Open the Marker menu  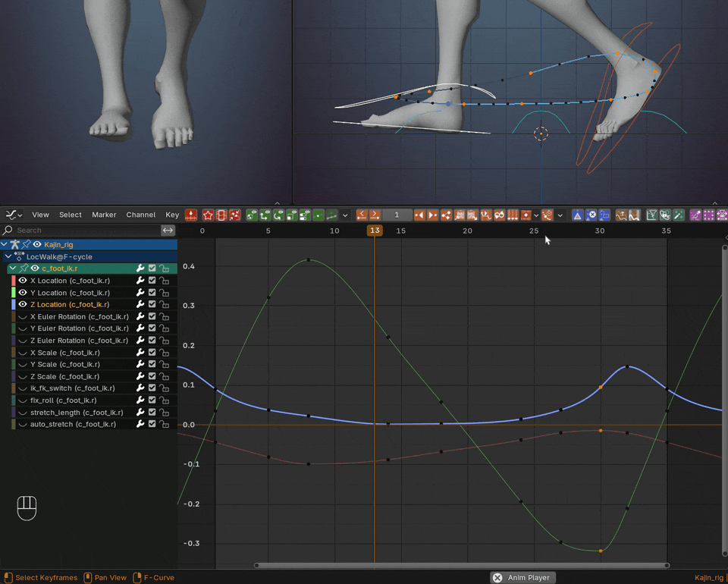click(104, 215)
